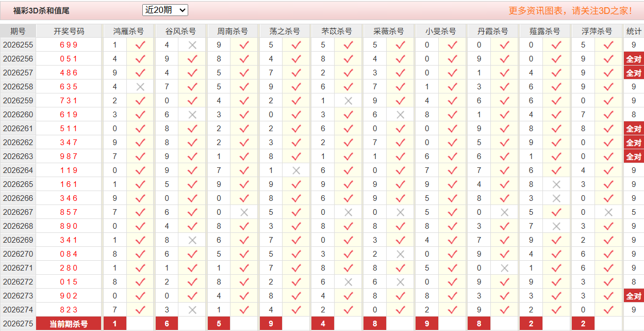644x331 pixels.
Task: Click the 统计 value 5 in row 2026267
Action: tap(634, 212)
